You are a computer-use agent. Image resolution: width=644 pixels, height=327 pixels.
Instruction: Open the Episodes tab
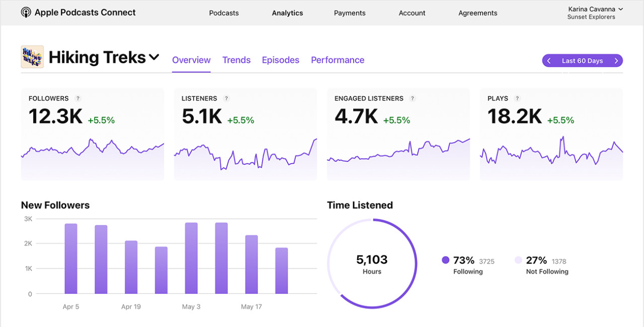(x=280, y=60)
